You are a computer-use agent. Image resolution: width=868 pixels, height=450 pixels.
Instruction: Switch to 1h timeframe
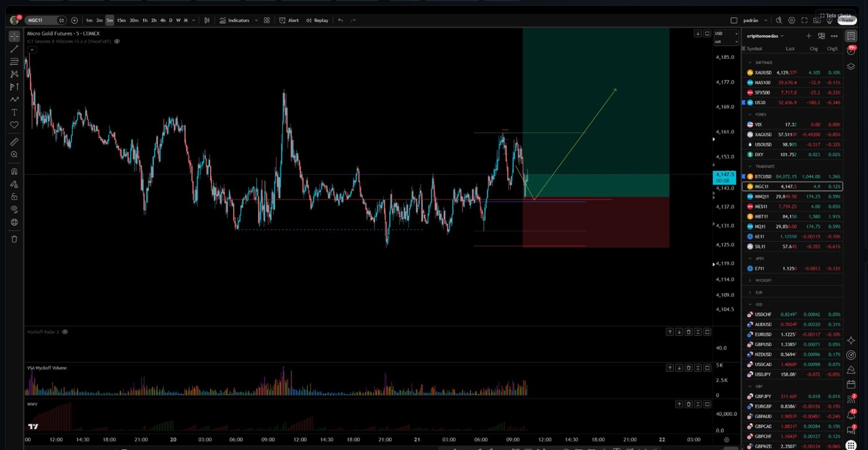tap(145, 20)
